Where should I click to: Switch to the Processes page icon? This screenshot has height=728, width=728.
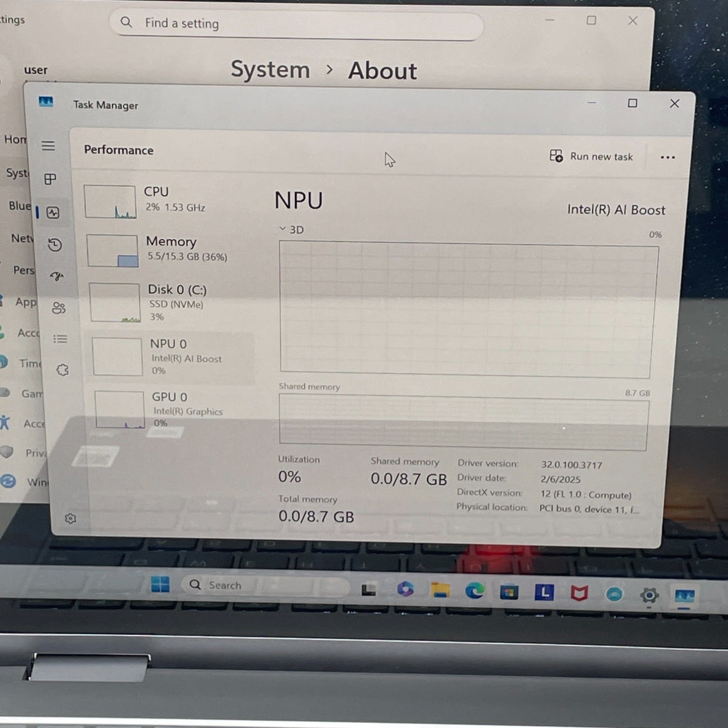(x=50, y=179)
